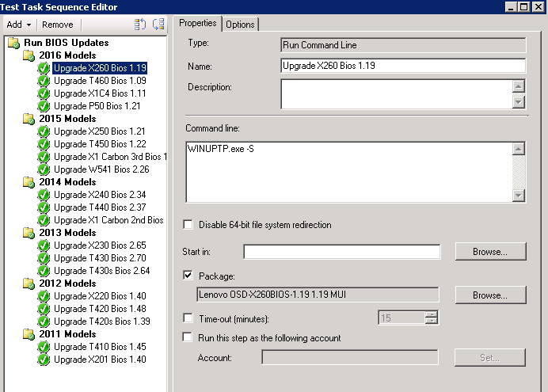Enable the Time-out (minutes) checkbox
Screen dimensions: 548x392
click(188, 318)
